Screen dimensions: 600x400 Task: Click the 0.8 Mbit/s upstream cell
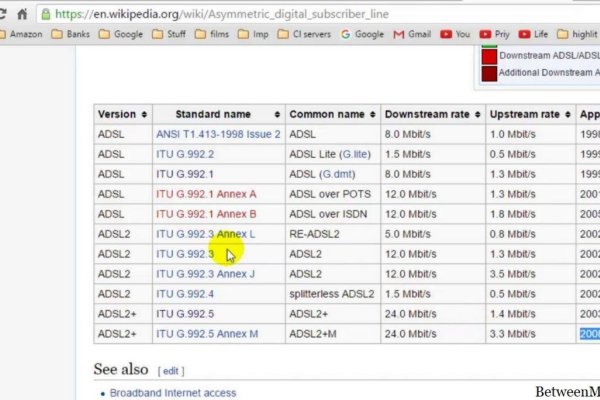click(x=531, y=234)
